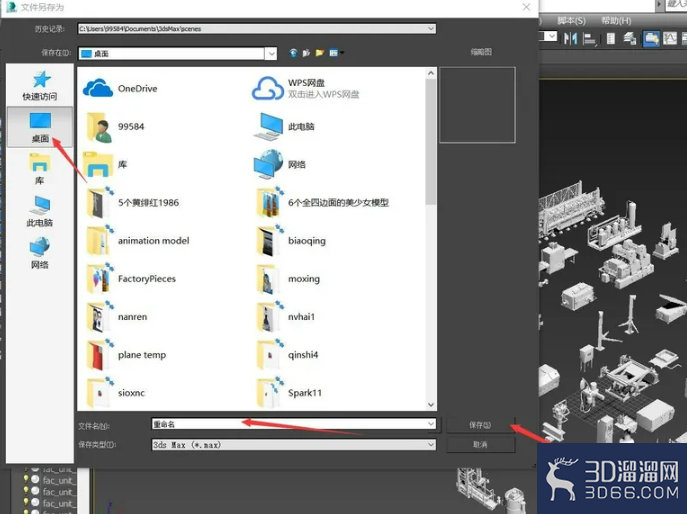Click the file list scroll up arrow

tap(431, 73)
